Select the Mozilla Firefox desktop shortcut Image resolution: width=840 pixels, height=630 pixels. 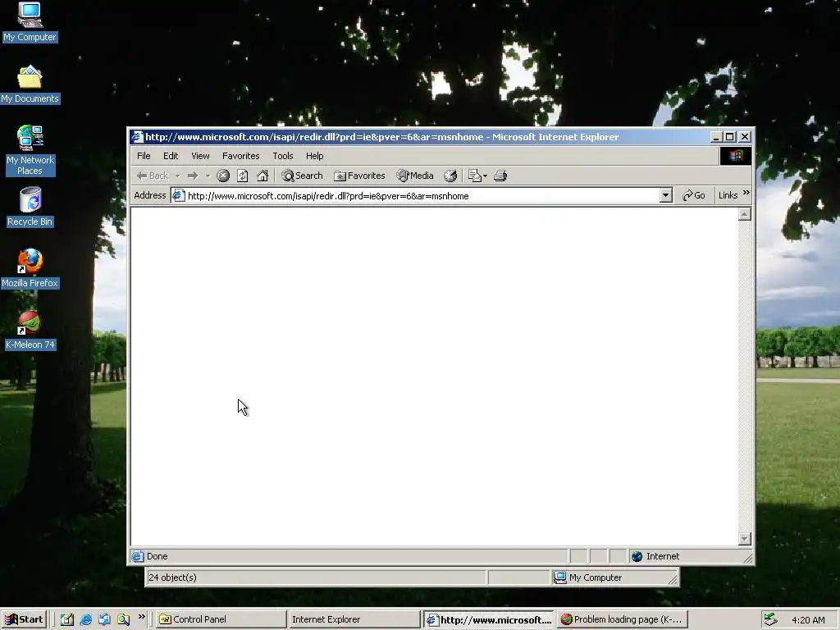tap(30, 269)
